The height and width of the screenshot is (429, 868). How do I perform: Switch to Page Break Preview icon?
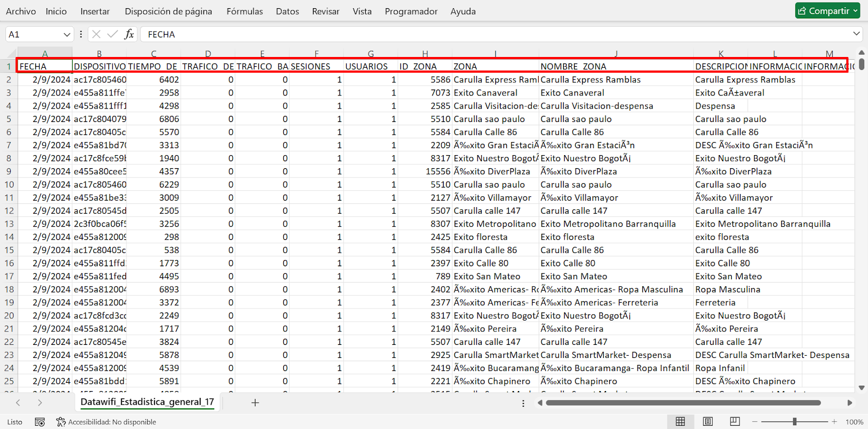735,421
